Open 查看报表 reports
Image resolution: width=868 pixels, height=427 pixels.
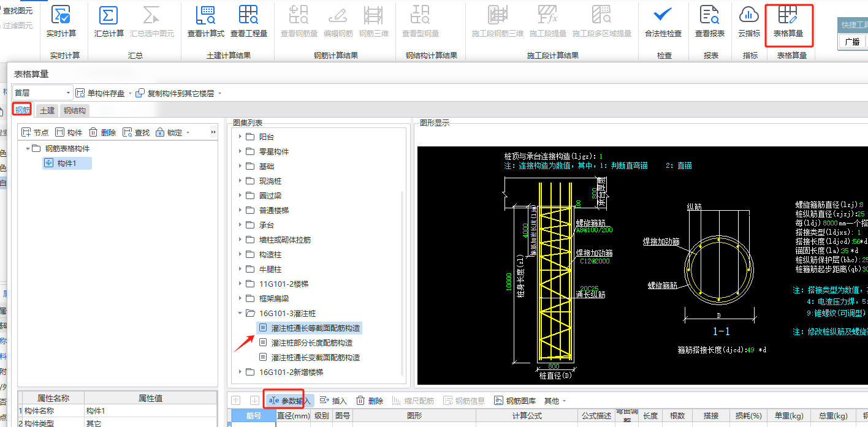tap(710, 22)
